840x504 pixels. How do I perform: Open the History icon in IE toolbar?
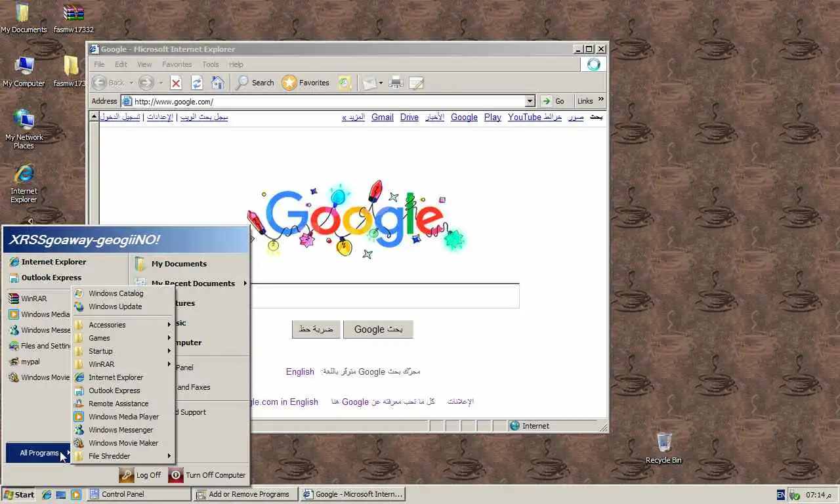[x=345, y=83]
